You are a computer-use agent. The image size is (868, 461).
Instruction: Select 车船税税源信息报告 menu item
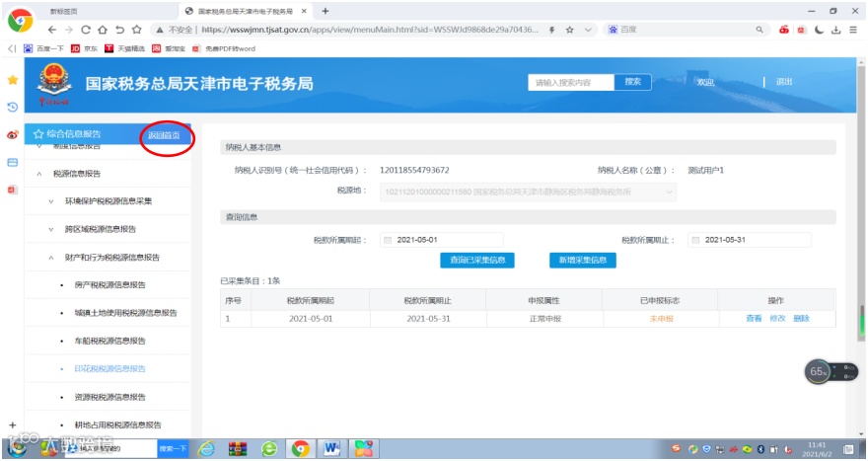(109, 341)
